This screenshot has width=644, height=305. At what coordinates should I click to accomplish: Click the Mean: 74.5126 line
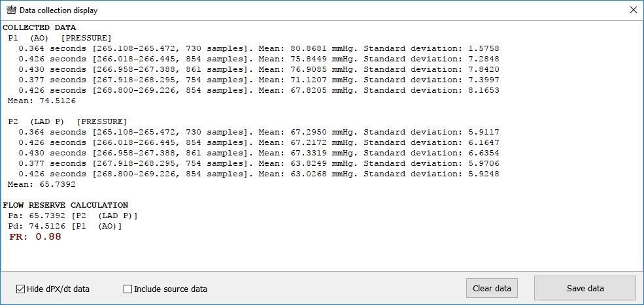coord(41,101)
